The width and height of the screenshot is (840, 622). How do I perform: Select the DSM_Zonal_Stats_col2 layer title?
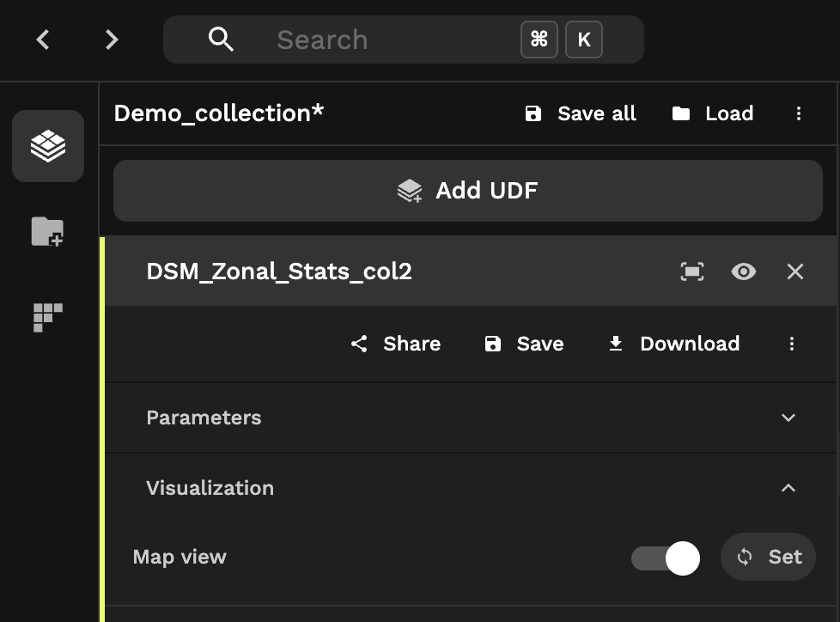(x=279, y=271)
